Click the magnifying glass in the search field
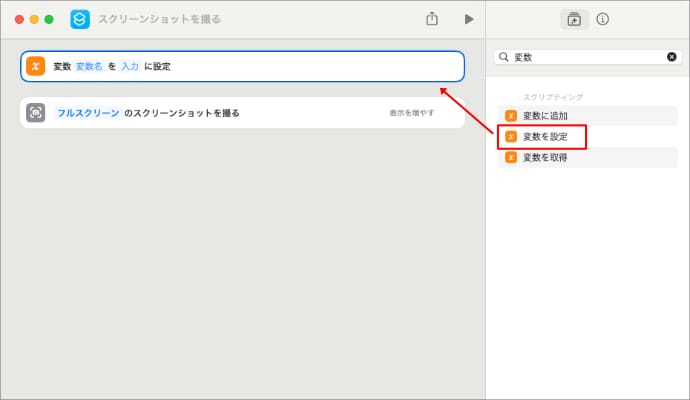The image size is (690, 400). tap(504, 57)
